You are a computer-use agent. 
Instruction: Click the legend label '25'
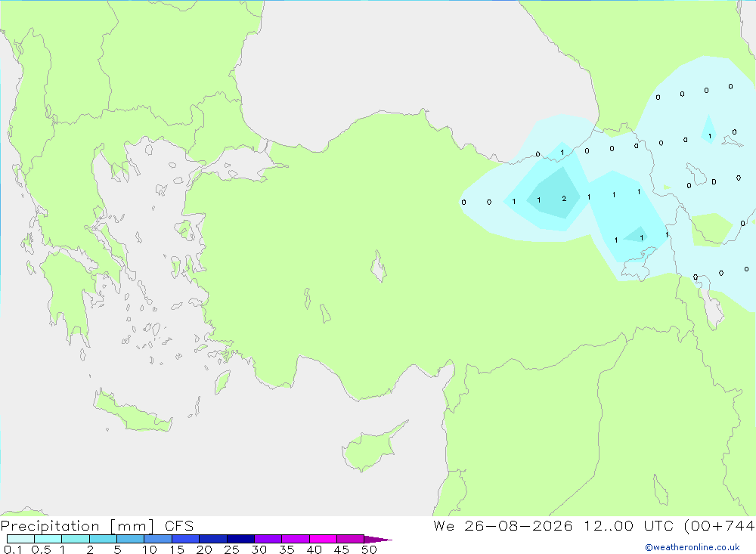(231, 549)
